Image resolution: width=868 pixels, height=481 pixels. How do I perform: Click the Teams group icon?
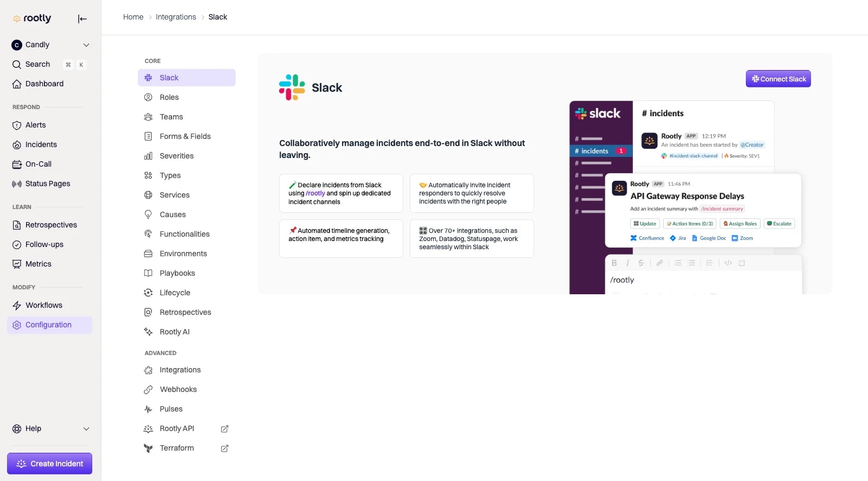pos(148,117)
